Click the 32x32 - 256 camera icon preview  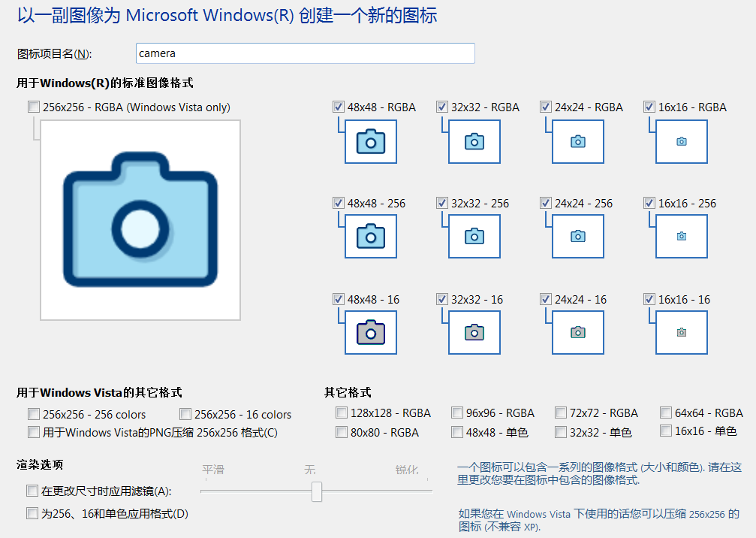pyautogui.click(x=473, y=236)
